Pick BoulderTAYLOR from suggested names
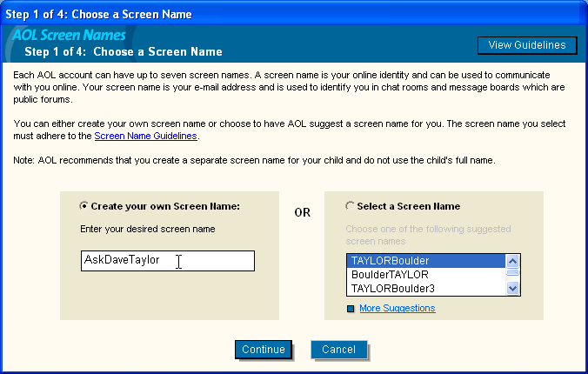Screen dimensions: 588x374 [426, 275]
